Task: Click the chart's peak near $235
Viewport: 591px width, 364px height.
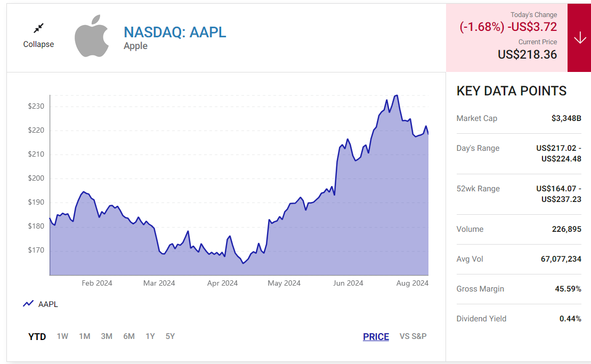Action: 396,95
